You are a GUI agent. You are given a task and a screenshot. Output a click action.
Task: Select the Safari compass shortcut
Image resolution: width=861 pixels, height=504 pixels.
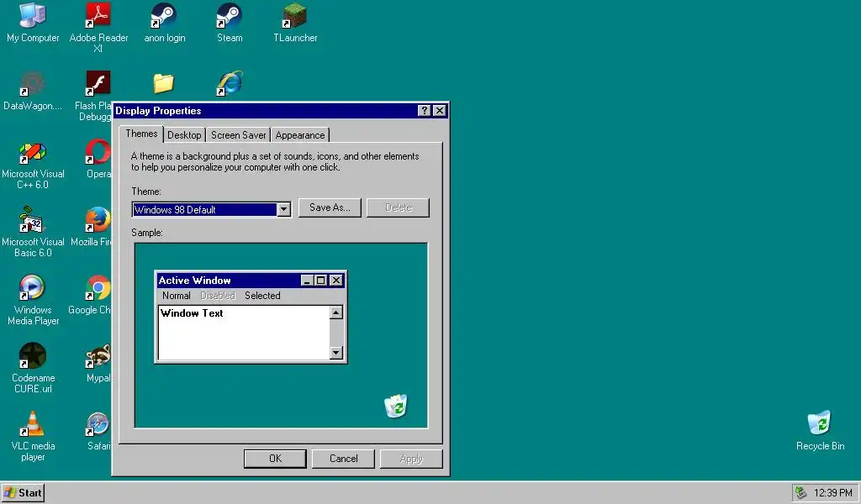pos(99,431)
